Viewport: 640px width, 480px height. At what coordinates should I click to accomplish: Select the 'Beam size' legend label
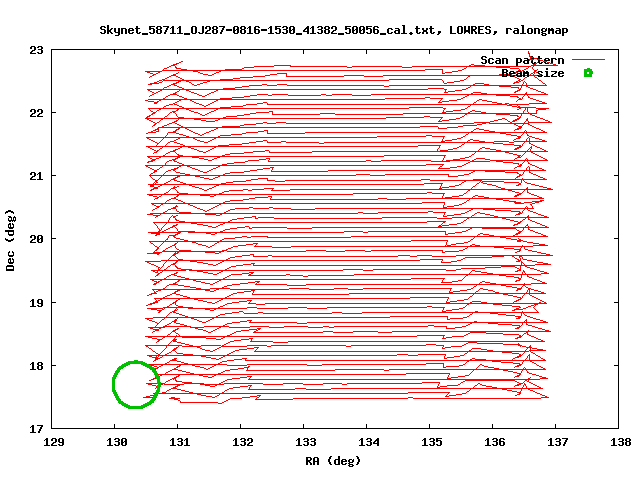(533, 73)
